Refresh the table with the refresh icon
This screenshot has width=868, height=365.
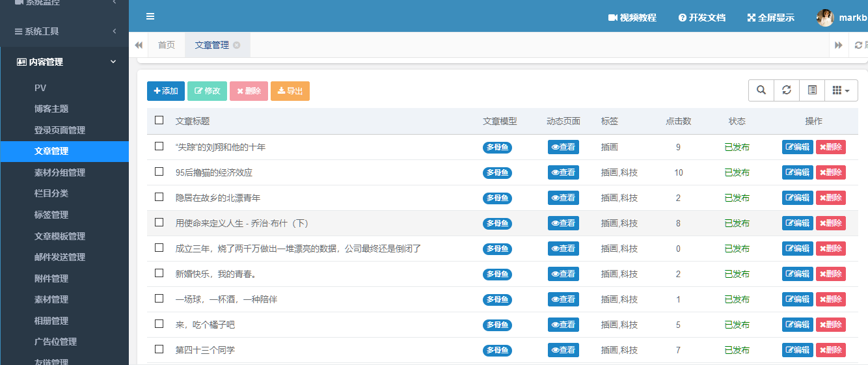pyautogui.click(x=787, y=90)
